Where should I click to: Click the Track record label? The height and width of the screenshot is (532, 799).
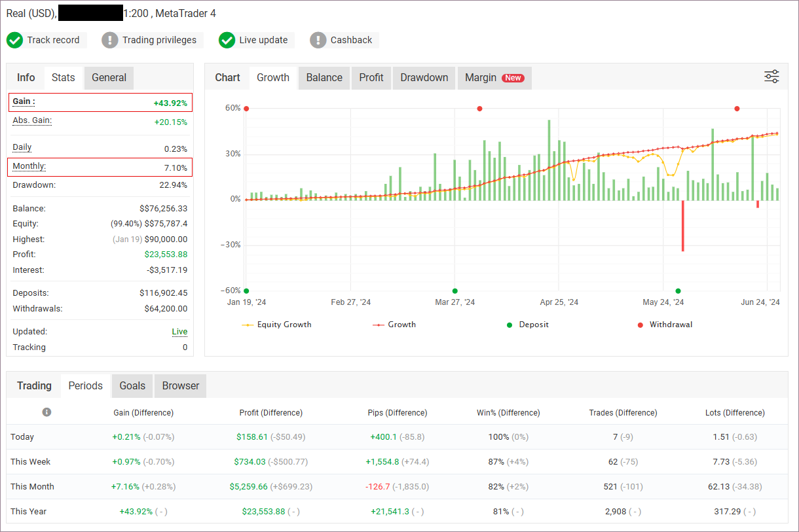coord(53,40)
